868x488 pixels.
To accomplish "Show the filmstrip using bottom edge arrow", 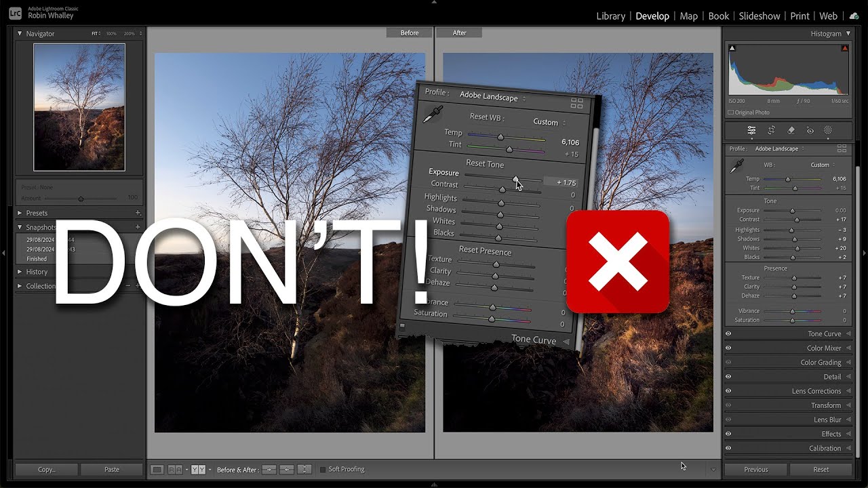I will 434,485.
